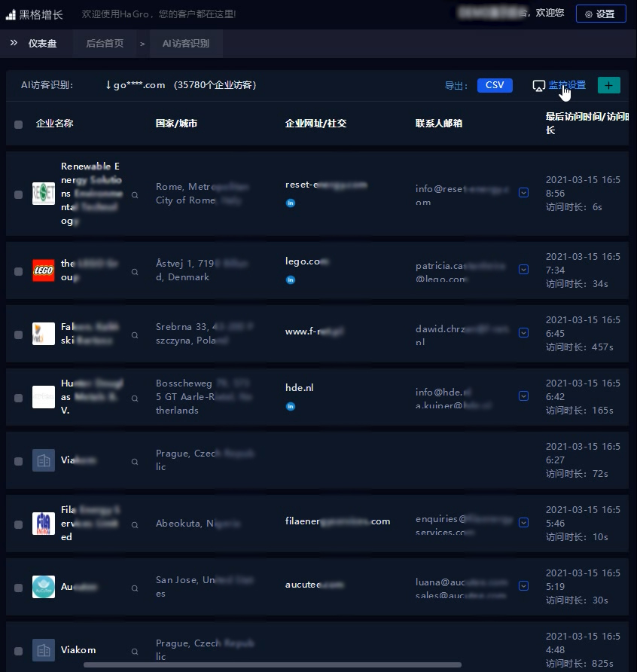The width and height of the screenshot is (637, 672).
Task: Click the search icon beside Viakom in the last row
Action: [x=135, y=651]
